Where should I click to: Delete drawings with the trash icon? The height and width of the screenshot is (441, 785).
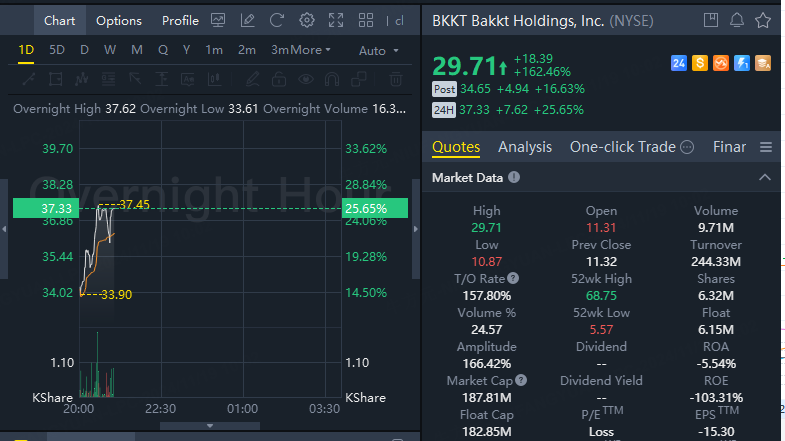click(x=396, y=79)
